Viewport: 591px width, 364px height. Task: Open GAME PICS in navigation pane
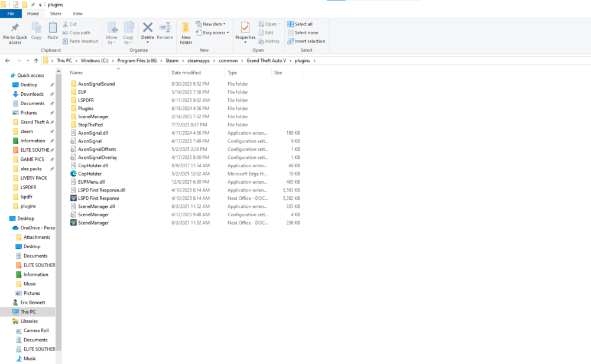tap(32, 160)
